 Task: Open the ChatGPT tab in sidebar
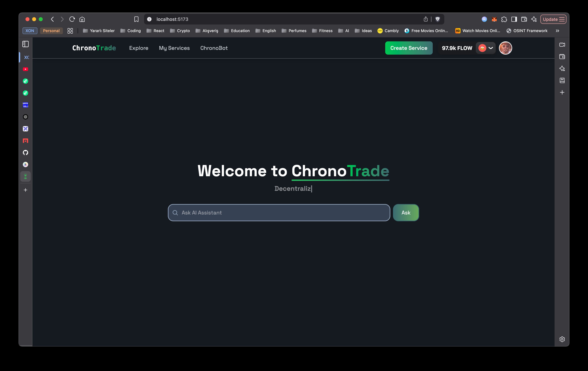[x=25, y=117]
